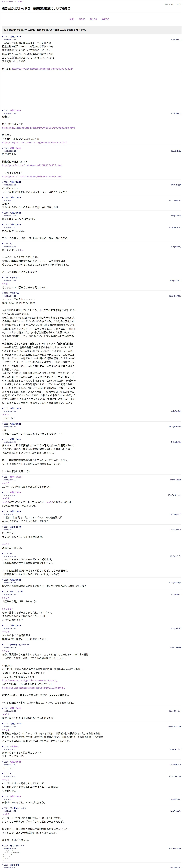Follow anchor >>1 in post 0008
Screen dimensions: 186x868
pos(21,250)
